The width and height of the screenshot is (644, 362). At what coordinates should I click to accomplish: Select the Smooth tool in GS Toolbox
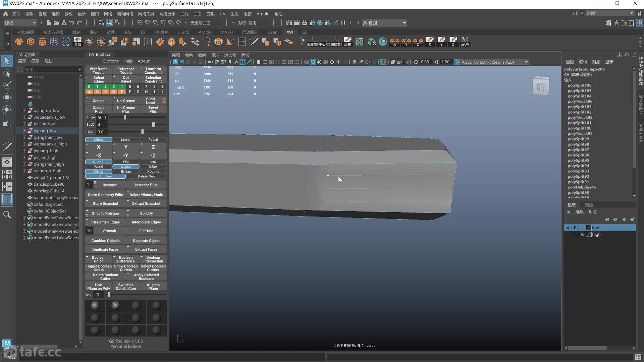(109, 230)
